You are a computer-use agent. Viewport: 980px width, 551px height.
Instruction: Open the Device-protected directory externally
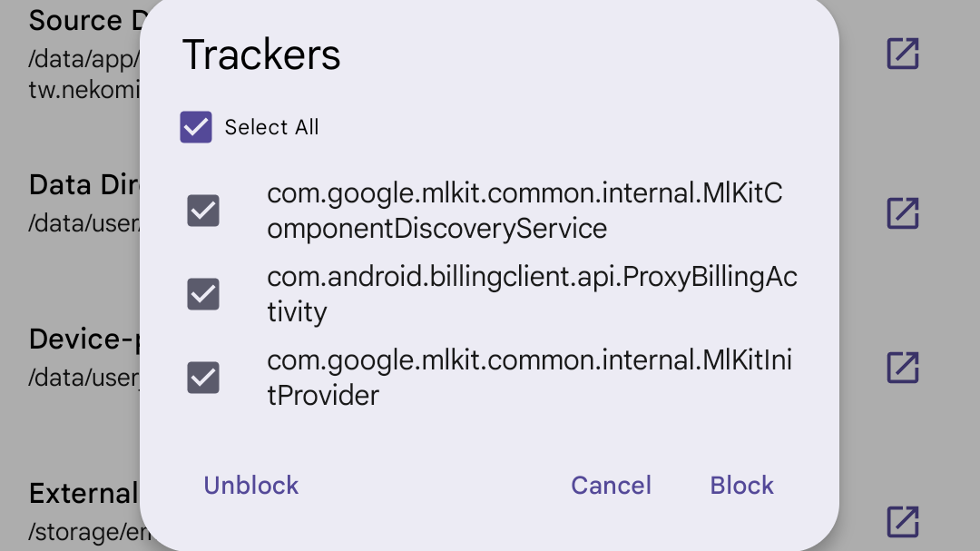coord(902,368)
